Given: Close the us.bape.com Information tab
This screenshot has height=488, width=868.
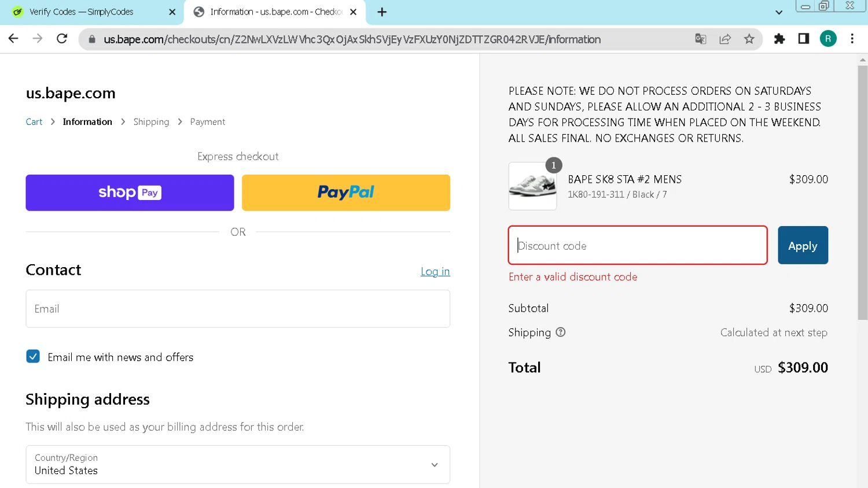Looking at the screenshot, I should (x=353, y=12).
